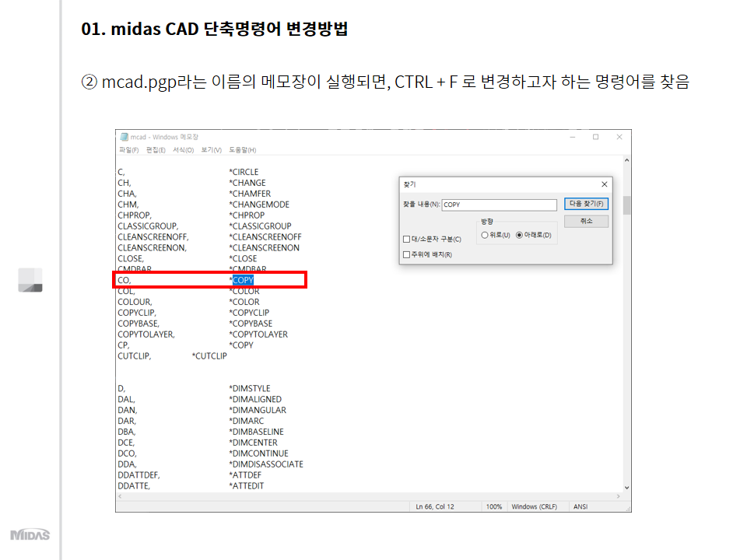This screenshot has height=560, width=747.
Task: Open the 서식(O) menu in Notepad
Action: [x=184, y=150]
